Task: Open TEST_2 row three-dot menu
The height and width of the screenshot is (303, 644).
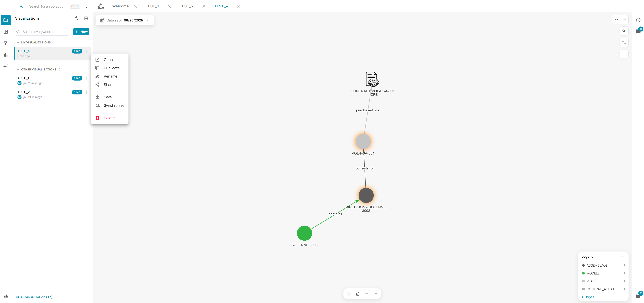Action: (x=86, y=92)
